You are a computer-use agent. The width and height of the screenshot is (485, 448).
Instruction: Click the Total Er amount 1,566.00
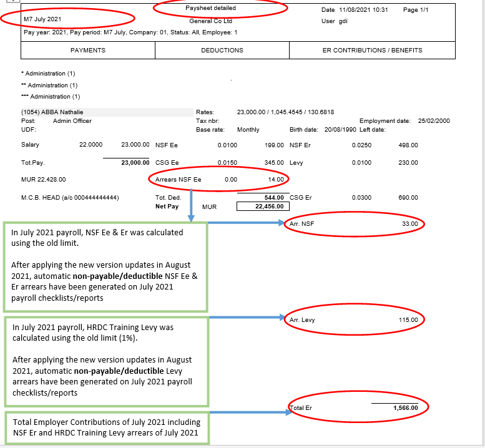(405, 408)
